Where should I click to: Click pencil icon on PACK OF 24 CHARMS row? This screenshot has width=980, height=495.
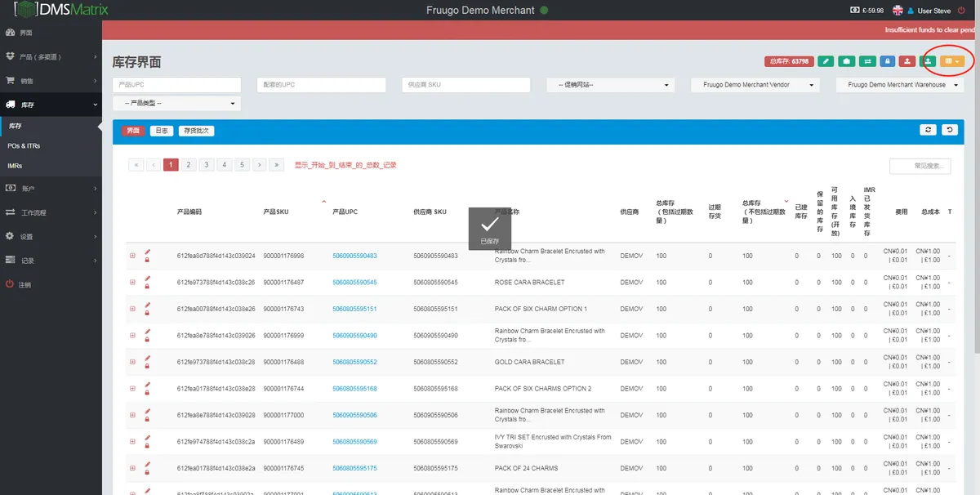coord(148,465)
